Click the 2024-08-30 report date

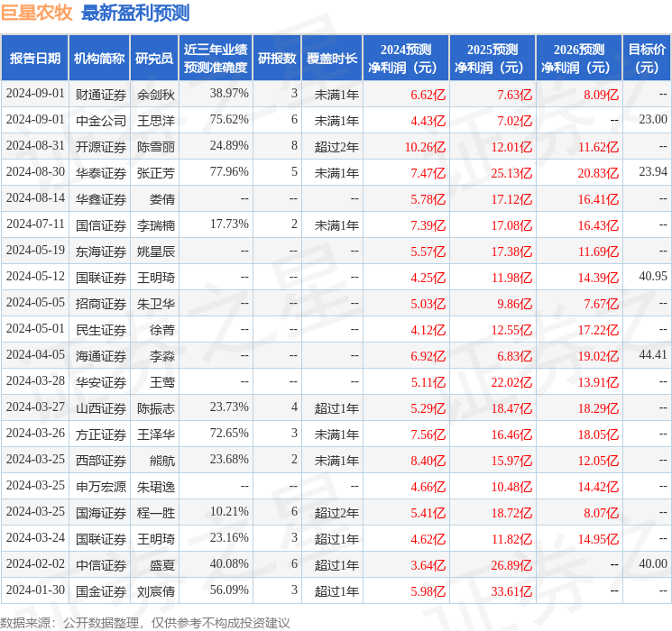(x=35, y=172)
